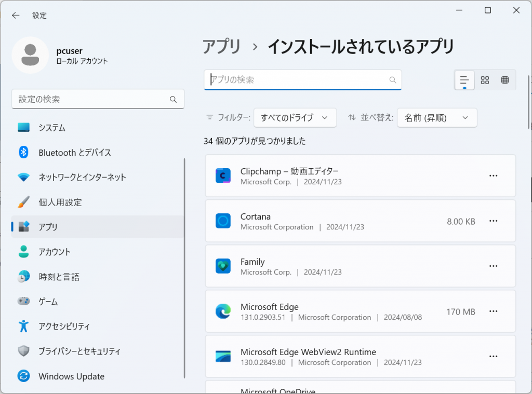532x394 pixels.
Task: Open the すべてのドライブ filter dropdown
Action: pos(295,118)
